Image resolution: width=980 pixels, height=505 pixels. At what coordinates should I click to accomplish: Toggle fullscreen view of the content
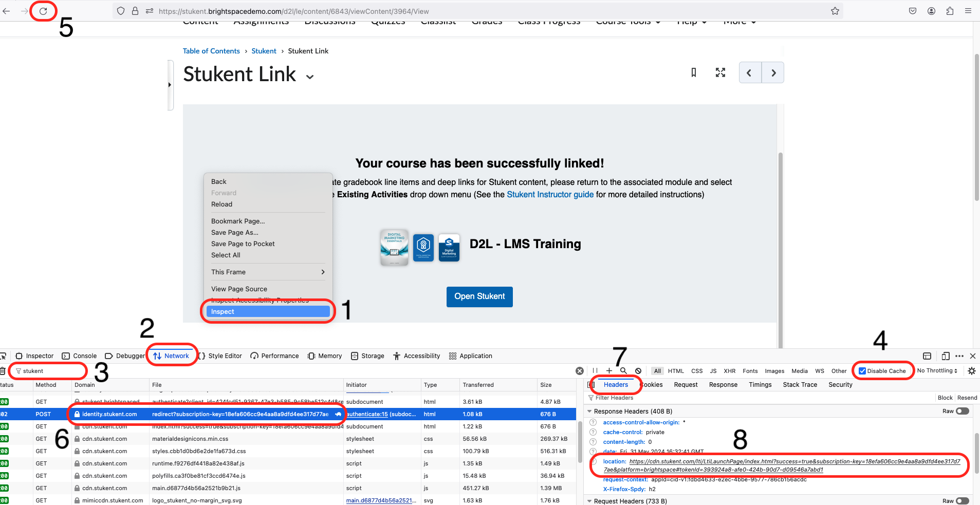pos(720,72)
